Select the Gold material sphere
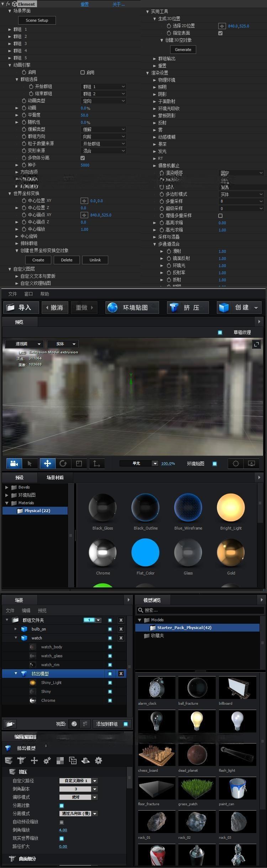The height and width of the screenshot is (868, 267). pyautogui.click(x=231, y=552)
